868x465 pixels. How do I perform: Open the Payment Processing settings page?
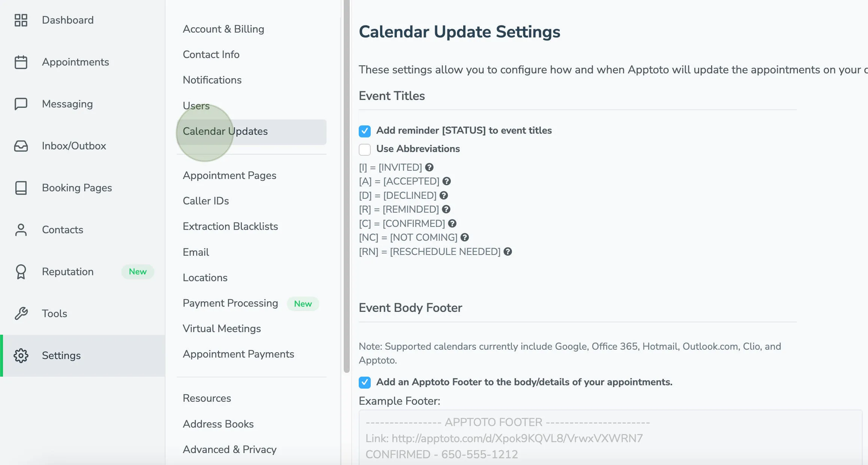pos(230,303)
